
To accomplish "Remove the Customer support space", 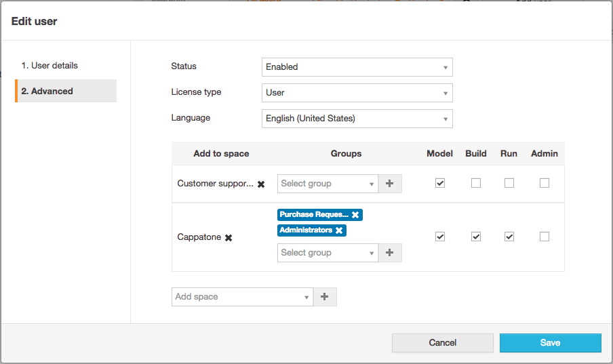I will [x=261, y=184].
